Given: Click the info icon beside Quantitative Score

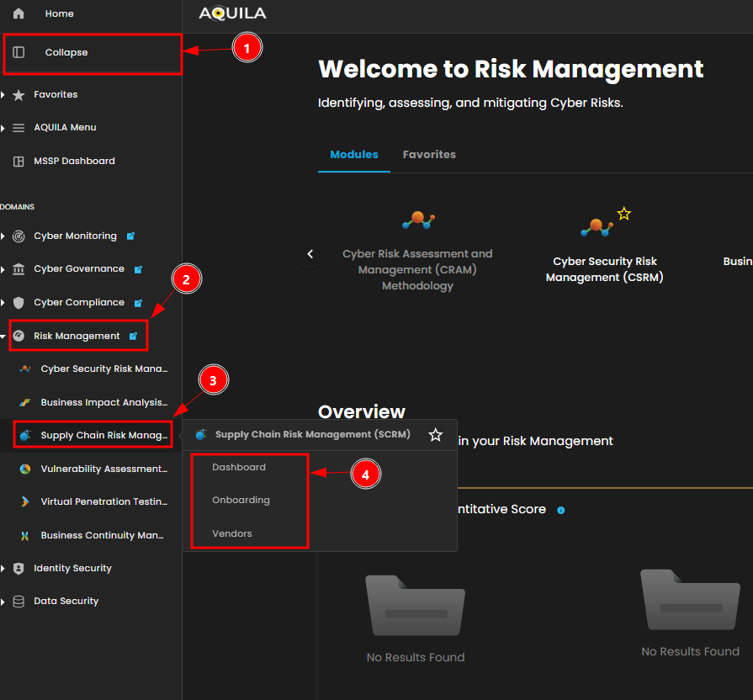Looking at the screenshot, I should tap(561, 510).
